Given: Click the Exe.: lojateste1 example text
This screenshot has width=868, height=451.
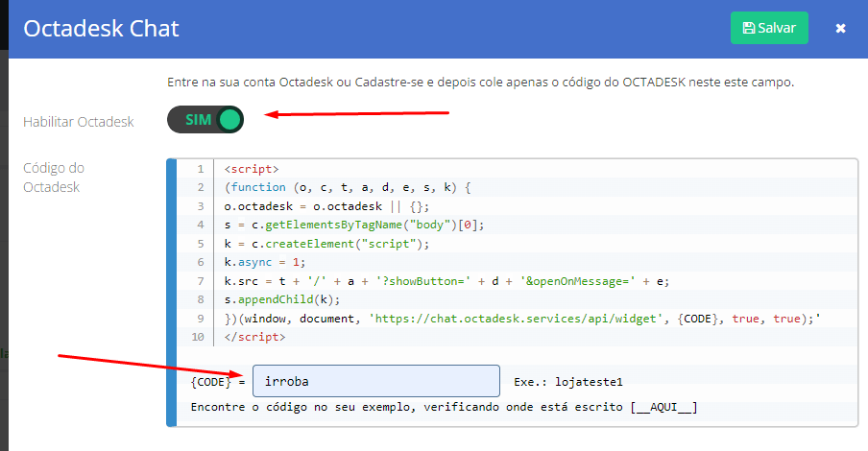Looking at the screenshot, I should pos(568,382).
